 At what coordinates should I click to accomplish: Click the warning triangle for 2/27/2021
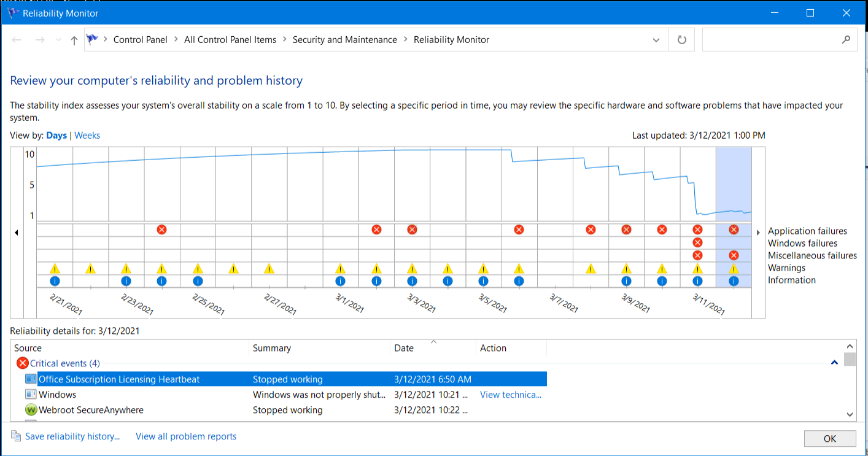pos(269,268)
